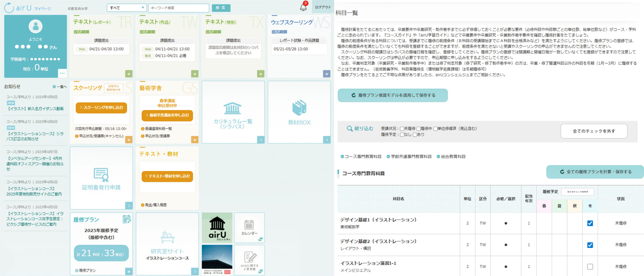The height and width of the screenshot is (276, 644).
Task: Open 【イラスト】新入生ガイダンス動画 notice
Action: click(x=35, y=108)
